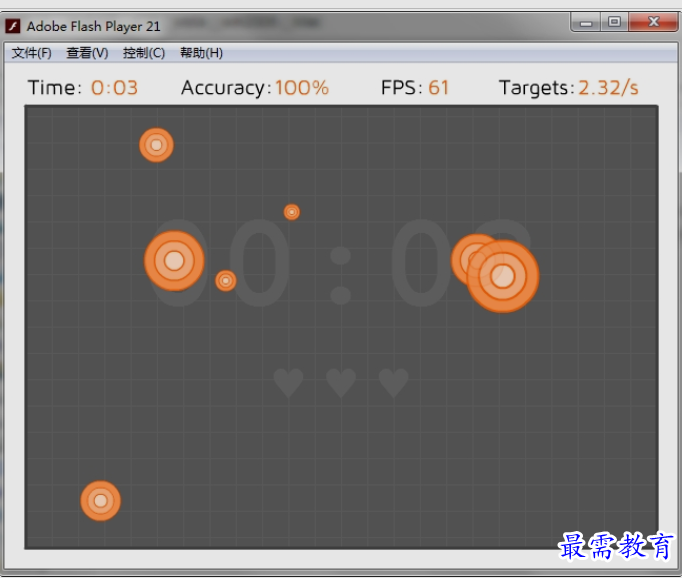Hit the bottom-left orange target
This screenshot has width=682, height=578.
[100, 501]
